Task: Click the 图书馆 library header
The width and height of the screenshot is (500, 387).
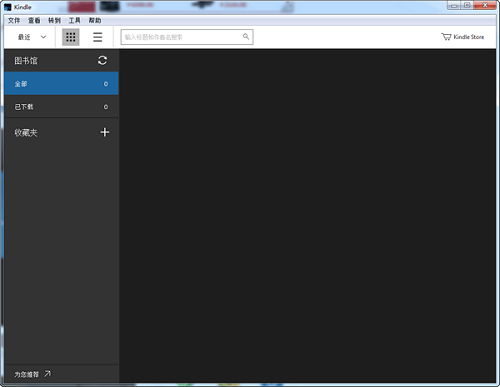Action: pos(26,61)
